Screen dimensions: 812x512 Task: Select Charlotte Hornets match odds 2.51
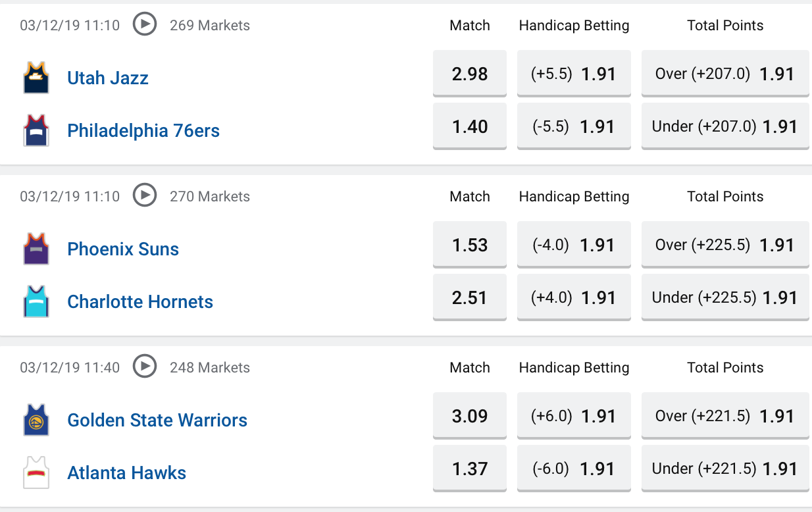[x=470, y=297]
